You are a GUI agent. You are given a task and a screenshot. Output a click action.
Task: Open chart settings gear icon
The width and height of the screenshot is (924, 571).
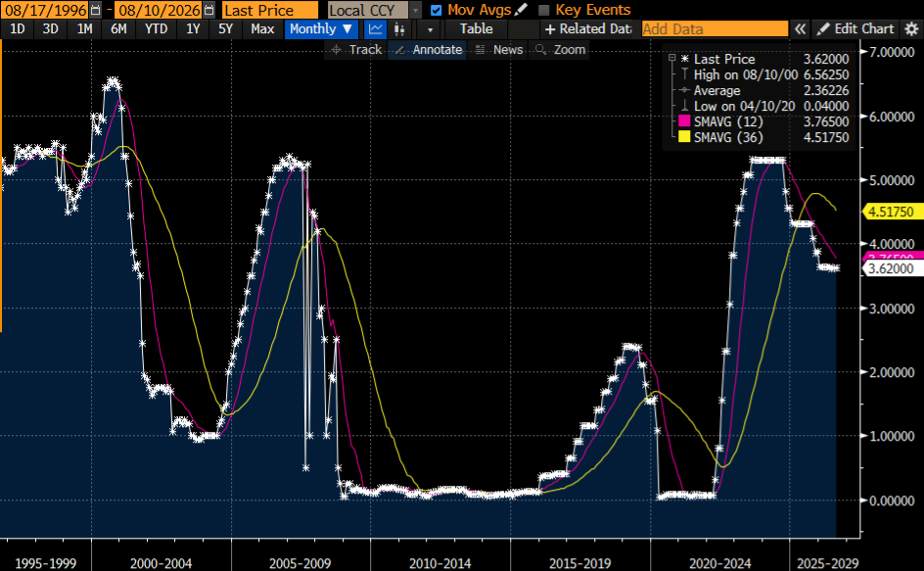coord(911,29)
